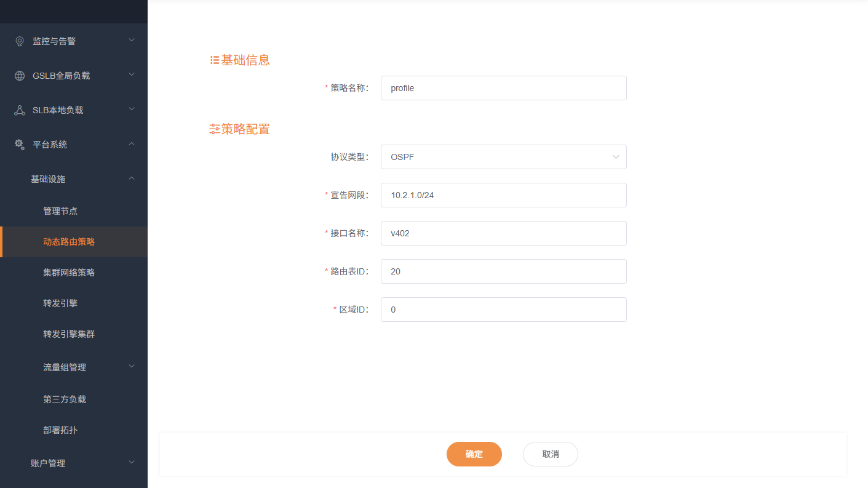
Task: Click the list icon before 基础信息 heading
Action: 213,60
